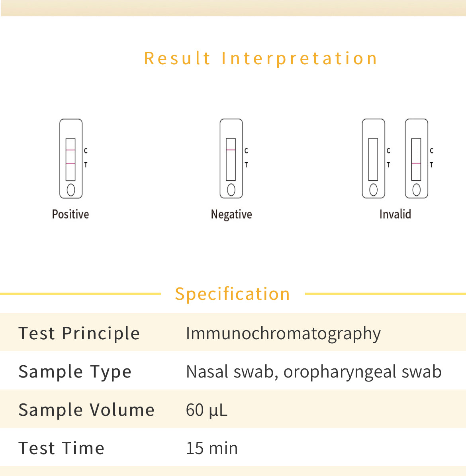466x476 pixels.
Task: Click the "15 min" test time value
Action: pos(212,448)
